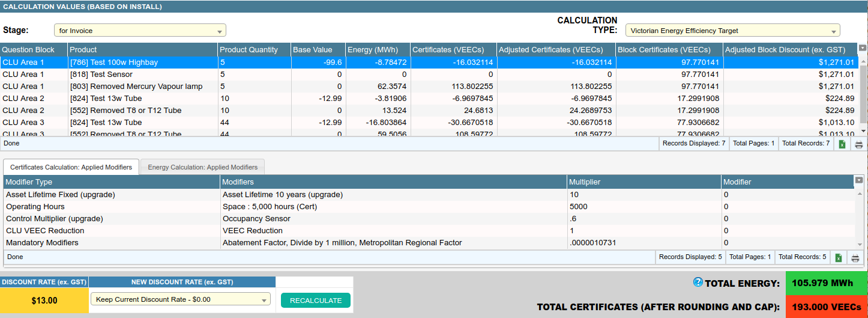
Task: Select Certificates Calculation: Applied Modifiers tab
Action: [71, 167]
